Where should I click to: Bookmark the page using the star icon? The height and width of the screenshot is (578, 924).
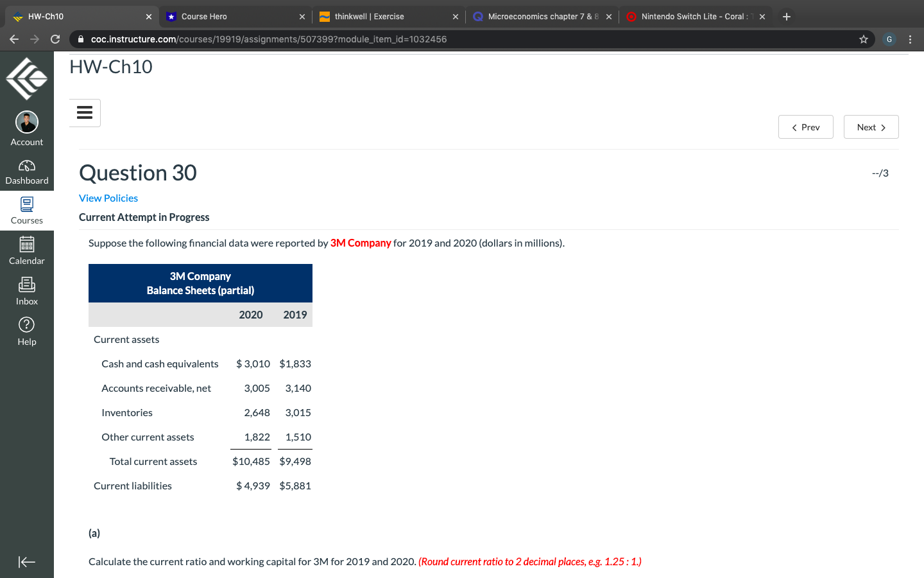(863, 39)
